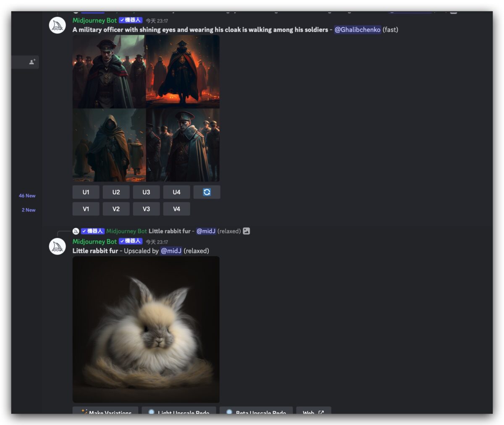Click small bot avatar in reply reference line
The width and height of the screenshot is (504, 425).
76,231
